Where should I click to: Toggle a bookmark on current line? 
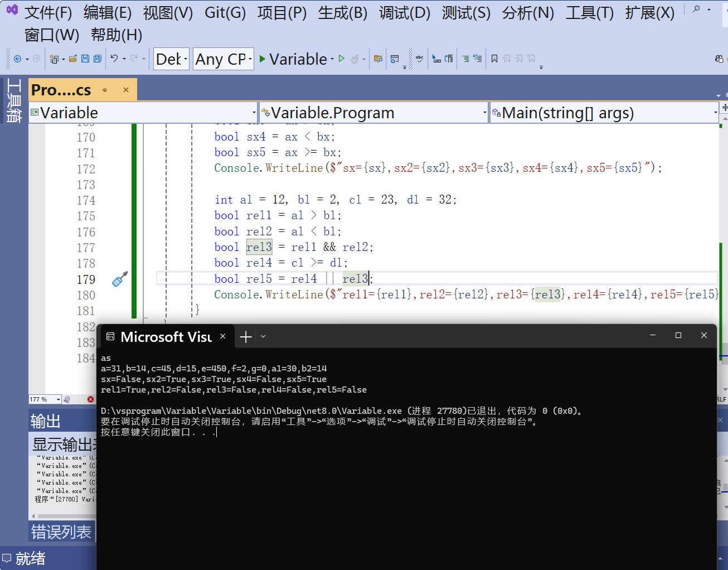pos(494,59)
